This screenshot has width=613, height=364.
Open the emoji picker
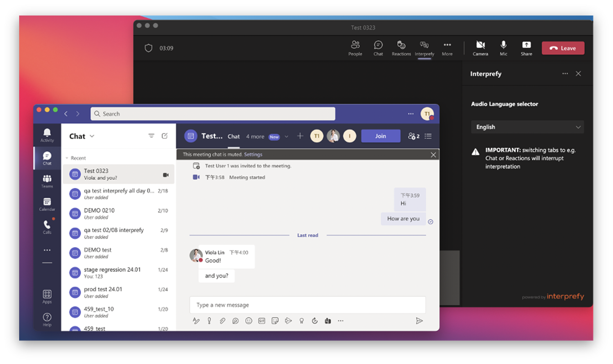[249, 321]
